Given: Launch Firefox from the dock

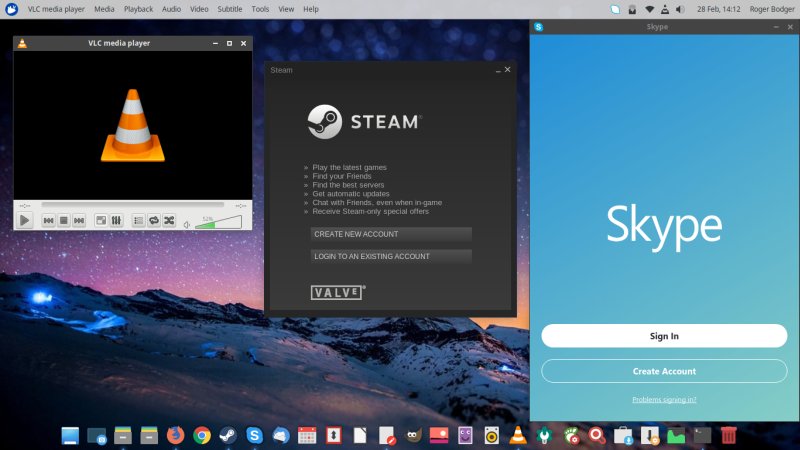Looking at the screenshot, I should click(x=176, y=435).
